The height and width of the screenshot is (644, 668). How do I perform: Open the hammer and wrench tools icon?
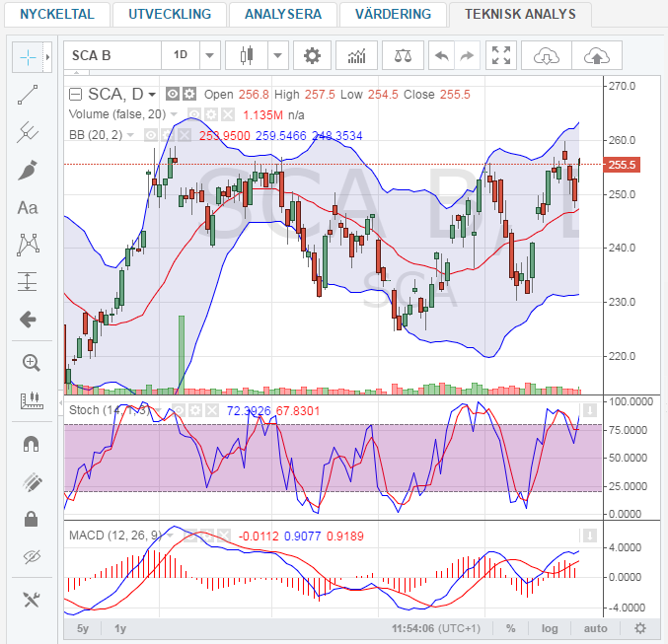click(x=32, y=600)
